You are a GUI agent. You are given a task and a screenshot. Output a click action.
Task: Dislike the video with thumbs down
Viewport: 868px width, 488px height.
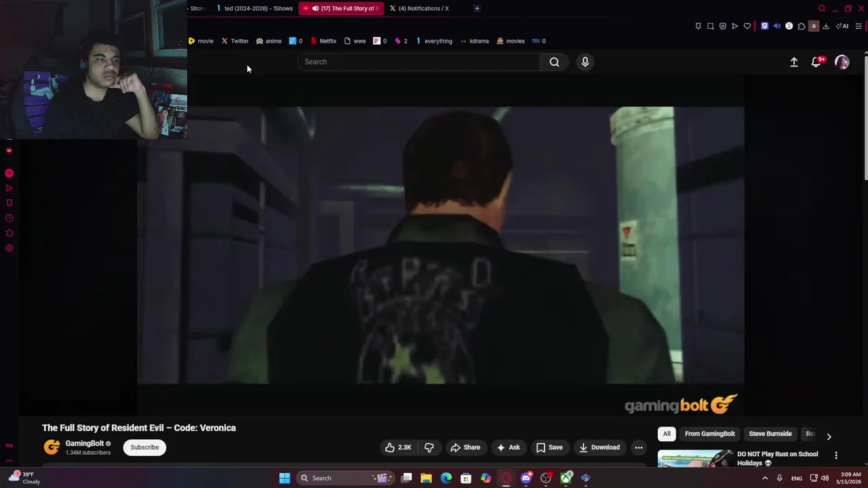(x=429, y=447)
